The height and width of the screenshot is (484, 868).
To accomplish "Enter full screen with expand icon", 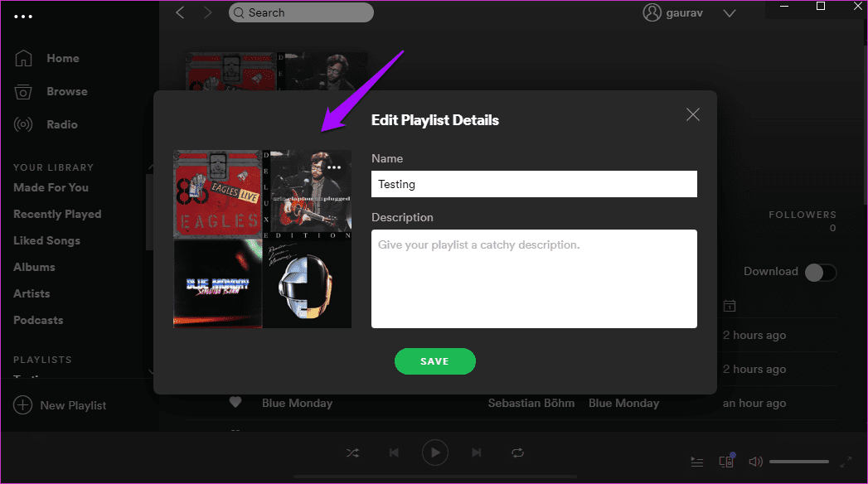I will pyautogui.click(x=846, y=462).
